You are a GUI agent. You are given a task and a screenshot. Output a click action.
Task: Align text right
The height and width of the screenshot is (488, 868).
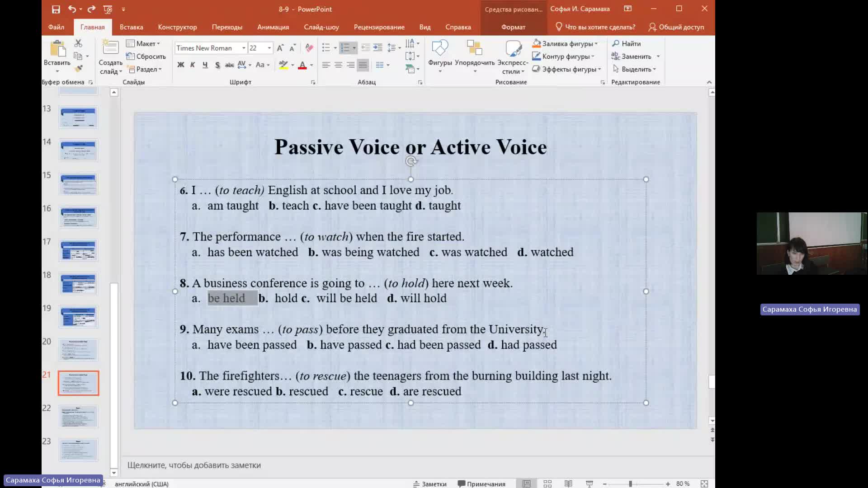pyautogui.click(x=350, y=65)
